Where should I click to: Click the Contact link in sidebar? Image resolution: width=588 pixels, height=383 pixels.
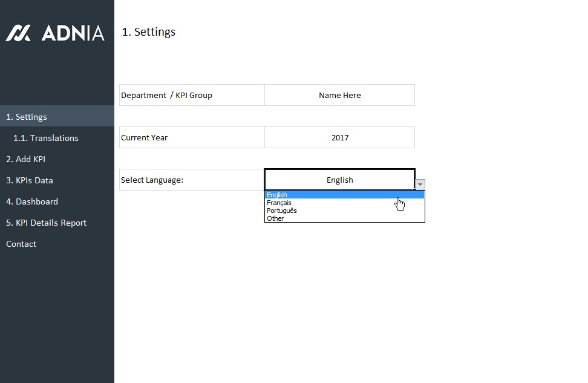[21, 244]
